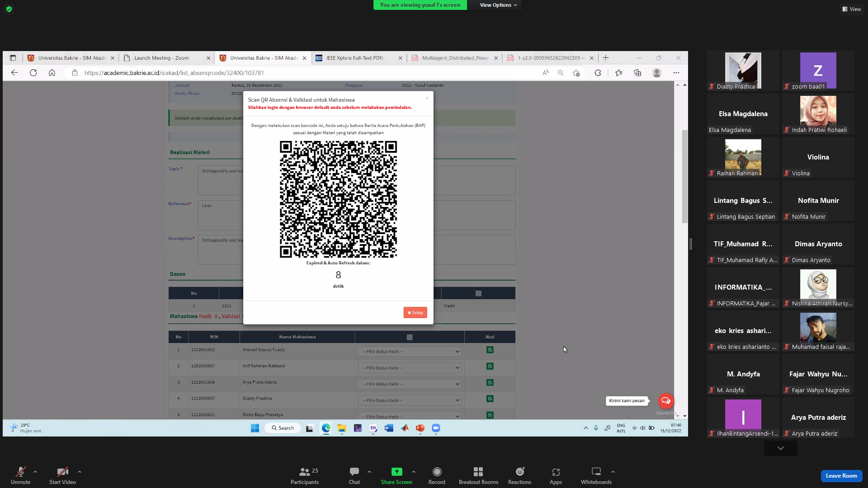Open browser Settings and more menu
The image size is (868, 488).
(676, 73)
